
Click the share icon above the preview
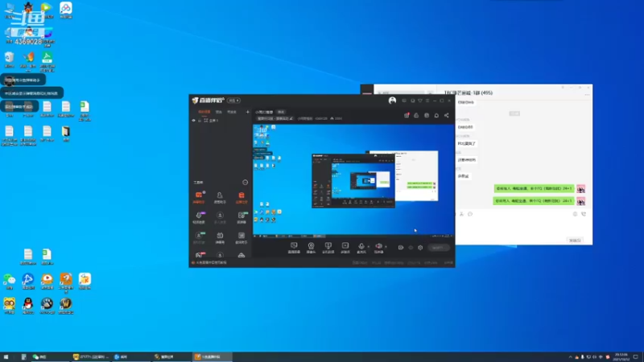pos(447,115)
